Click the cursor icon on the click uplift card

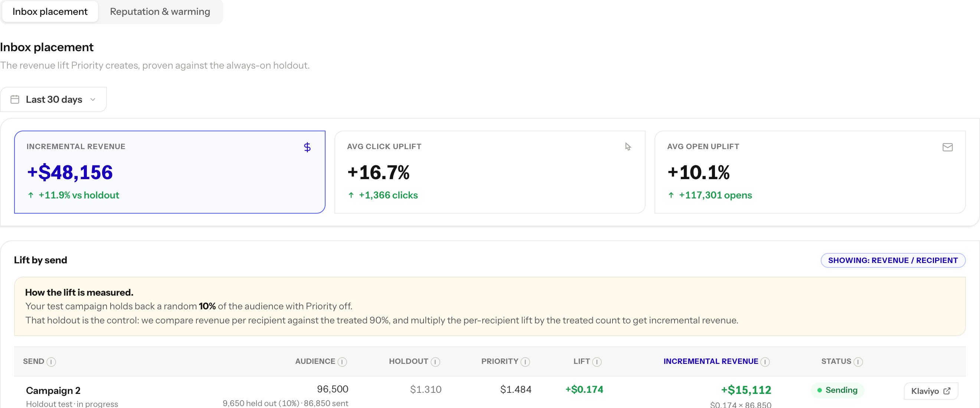pyautogui.click(x=628, y=147)
